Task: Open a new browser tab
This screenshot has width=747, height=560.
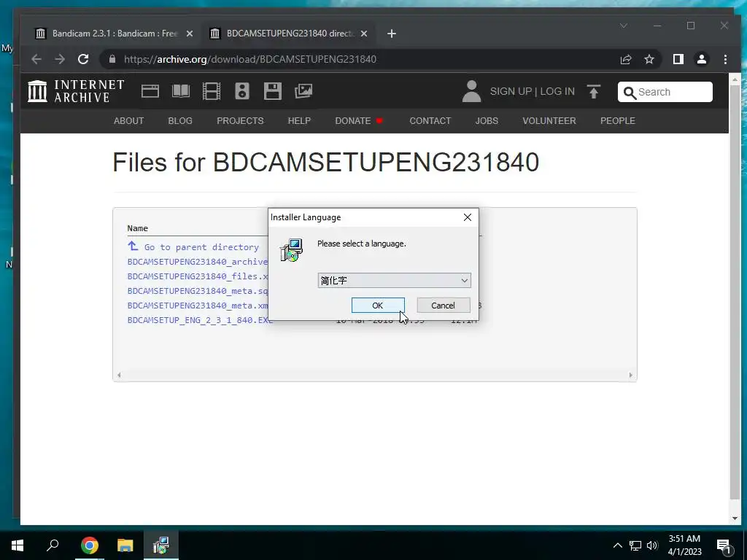Action: coord(392,34)
